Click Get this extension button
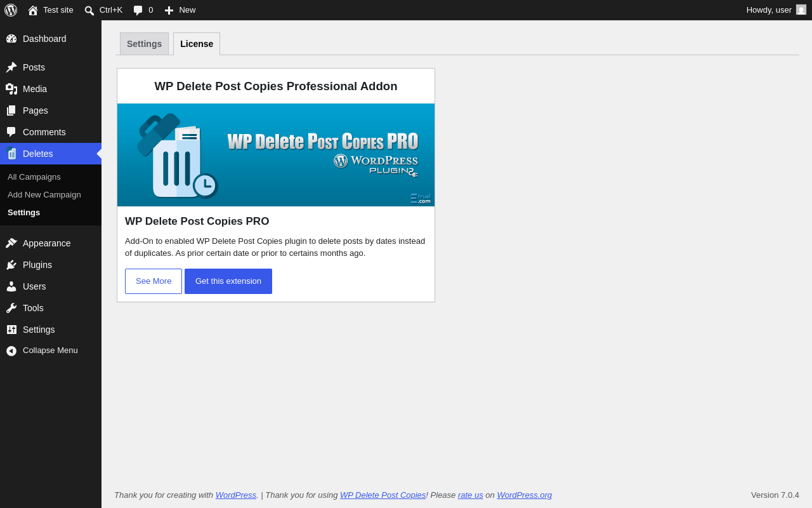This screenshot has width=812, height=508. [x=228, y=281]
